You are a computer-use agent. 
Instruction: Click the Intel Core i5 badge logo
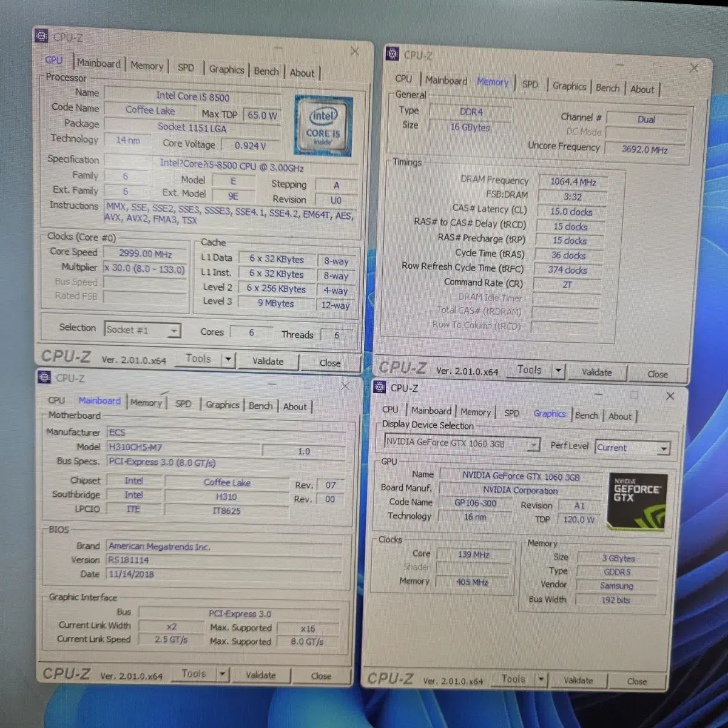(323, 125)
